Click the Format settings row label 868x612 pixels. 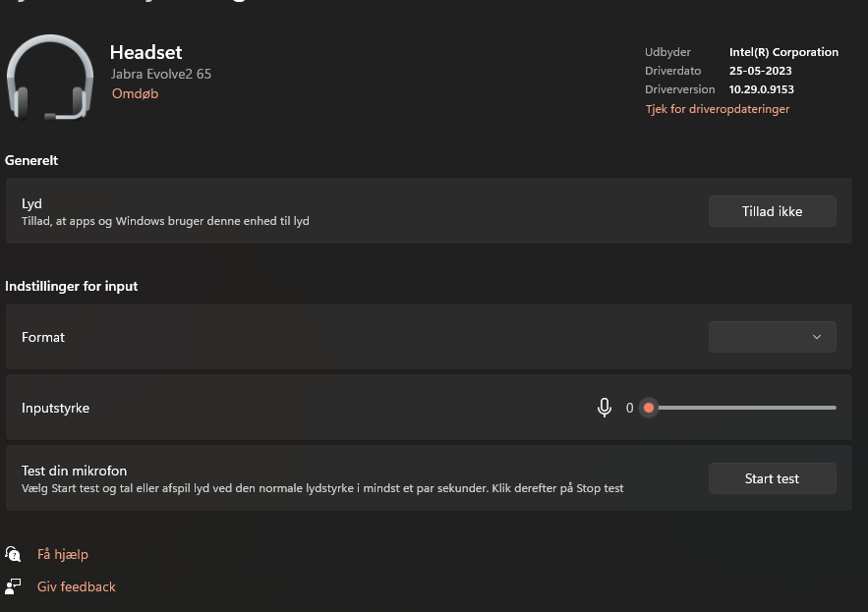tap(43, 337)
